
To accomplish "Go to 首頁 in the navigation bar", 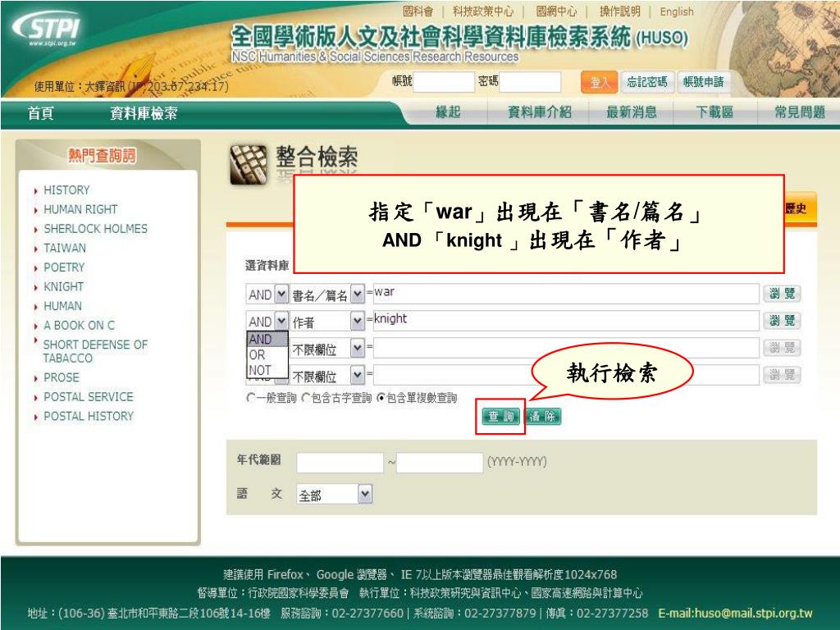I will point(41,113).
